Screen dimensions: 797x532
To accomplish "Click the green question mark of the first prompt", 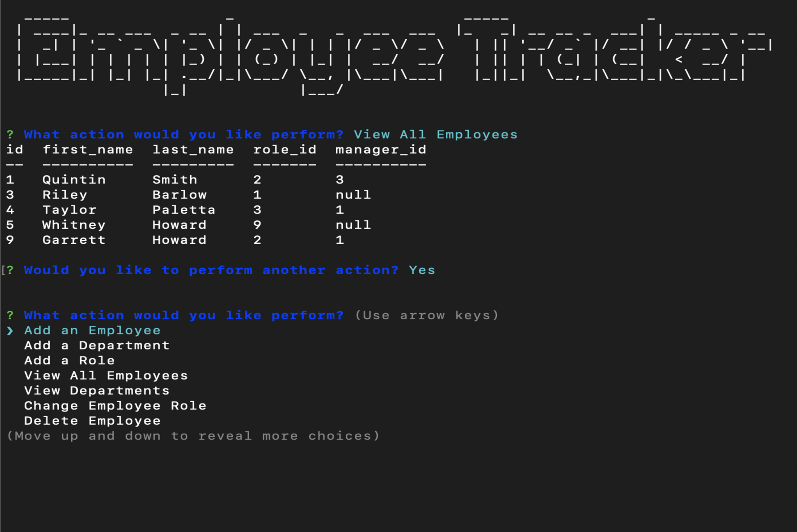I will pos(10,135).
